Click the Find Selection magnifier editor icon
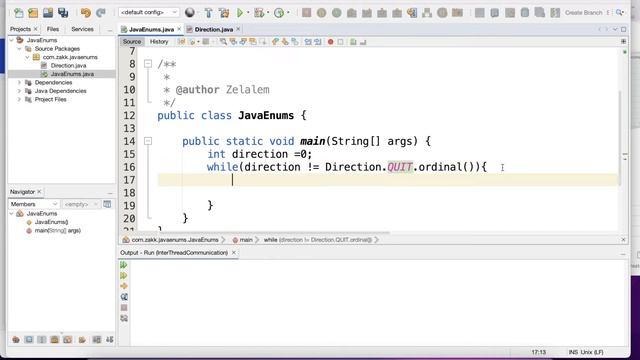640x360 pixels. point(223,42)
